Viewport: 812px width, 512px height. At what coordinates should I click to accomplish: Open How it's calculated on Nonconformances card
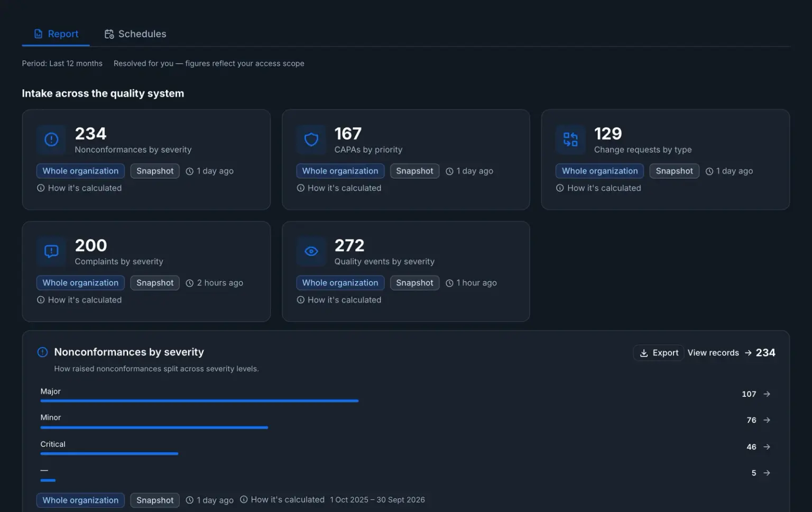pyautogui.click(x=79, y=188)
